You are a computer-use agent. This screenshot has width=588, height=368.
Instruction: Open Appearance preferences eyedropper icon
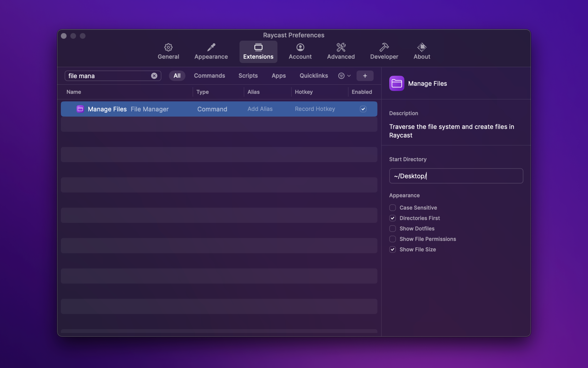[211, 47]
